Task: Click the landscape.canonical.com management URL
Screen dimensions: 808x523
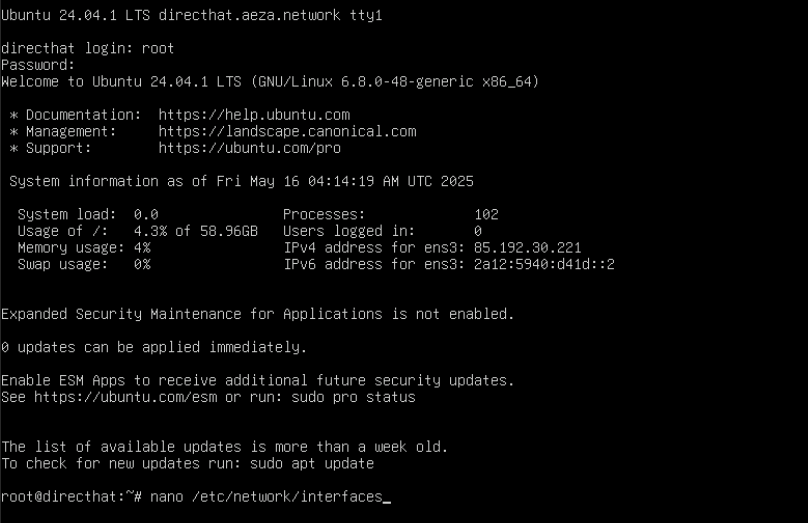Action: pyautogui.click(x=287, y=131)
